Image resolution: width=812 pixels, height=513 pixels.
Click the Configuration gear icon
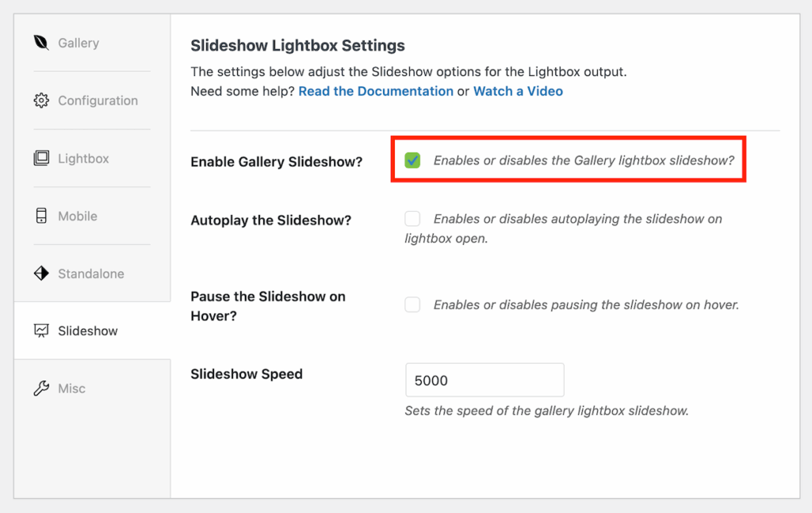pyautogui.click(x=41, y=101)
